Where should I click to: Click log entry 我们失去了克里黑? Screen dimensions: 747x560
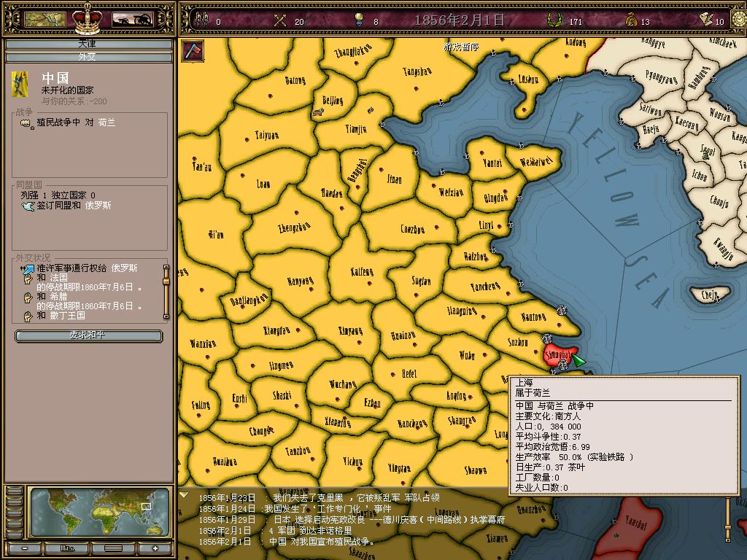coord(319,498)
